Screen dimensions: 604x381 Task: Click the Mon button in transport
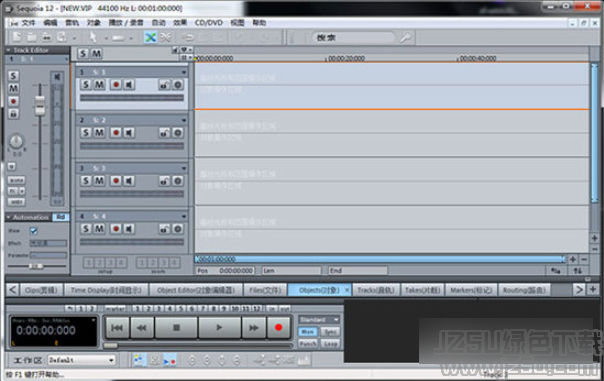308,331
